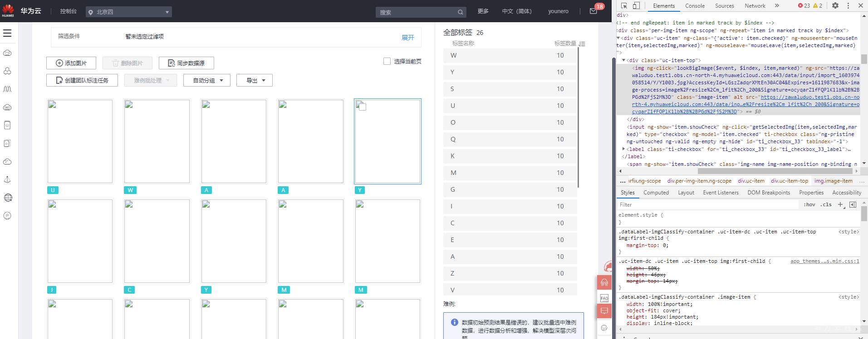Click the search magnifier icon

(x=460, y=12)
